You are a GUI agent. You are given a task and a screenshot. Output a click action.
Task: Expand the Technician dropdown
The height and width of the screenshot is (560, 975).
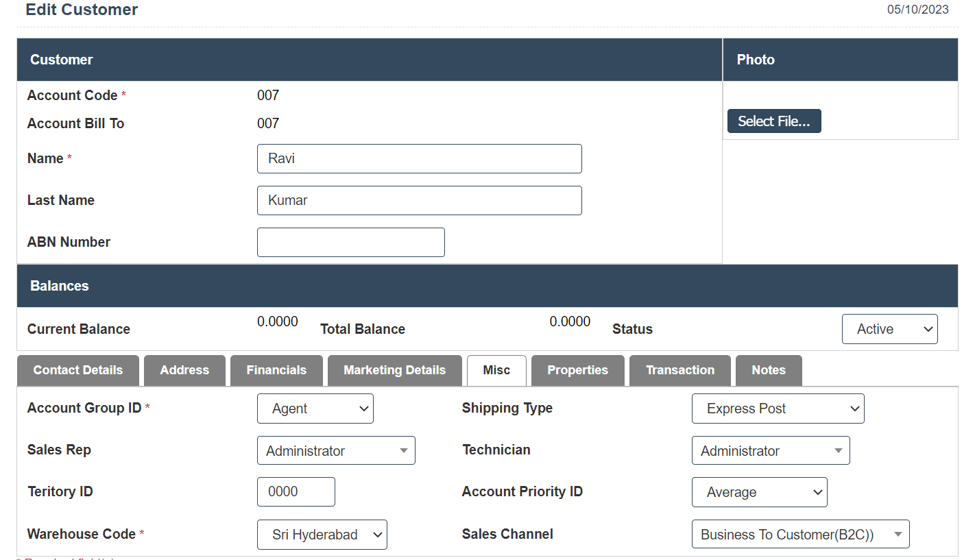(x=771, y=451)
